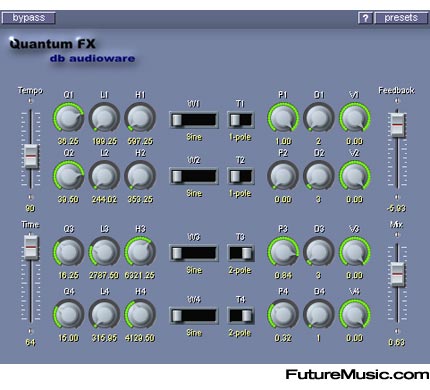The width and height of the screenshot is (430, 390).
Task: Flip the T4 pole switch
Action: click(x=240, y=315)
